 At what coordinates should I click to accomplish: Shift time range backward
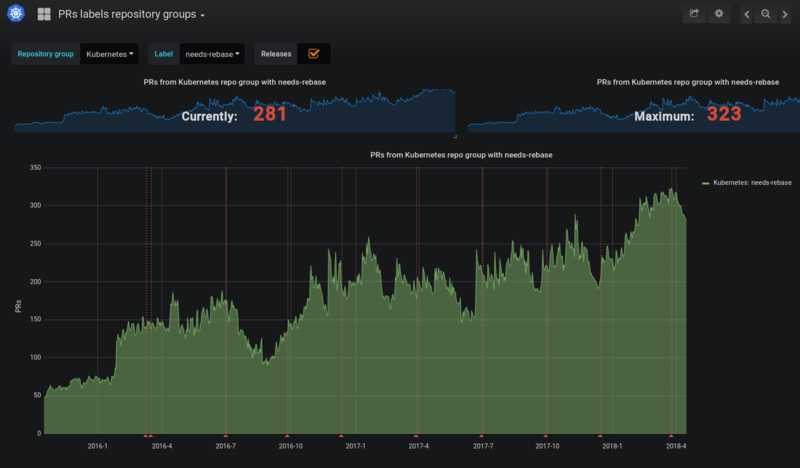746,14
